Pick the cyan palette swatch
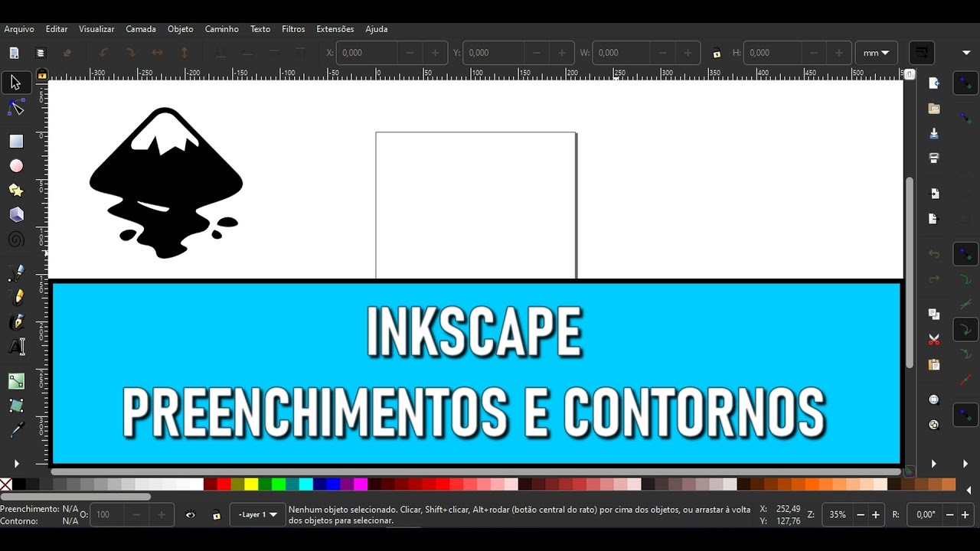Viewport: 980px width, 551px height. click(x=305, y=484)
